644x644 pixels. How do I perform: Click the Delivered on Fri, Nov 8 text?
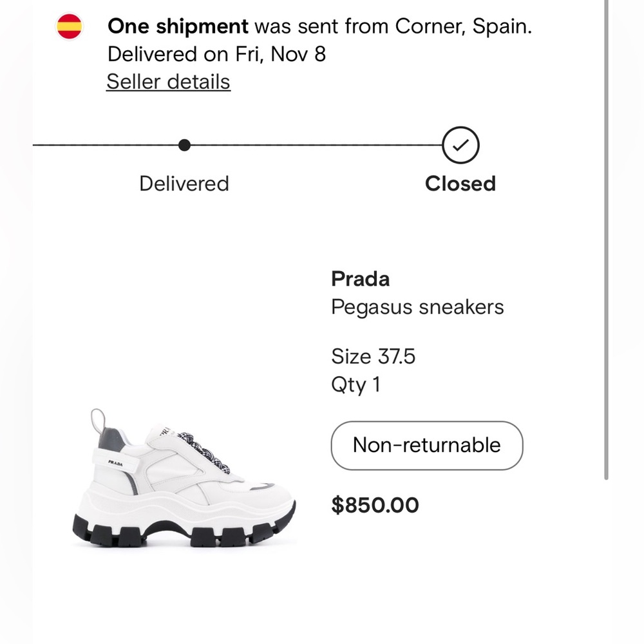216,54
